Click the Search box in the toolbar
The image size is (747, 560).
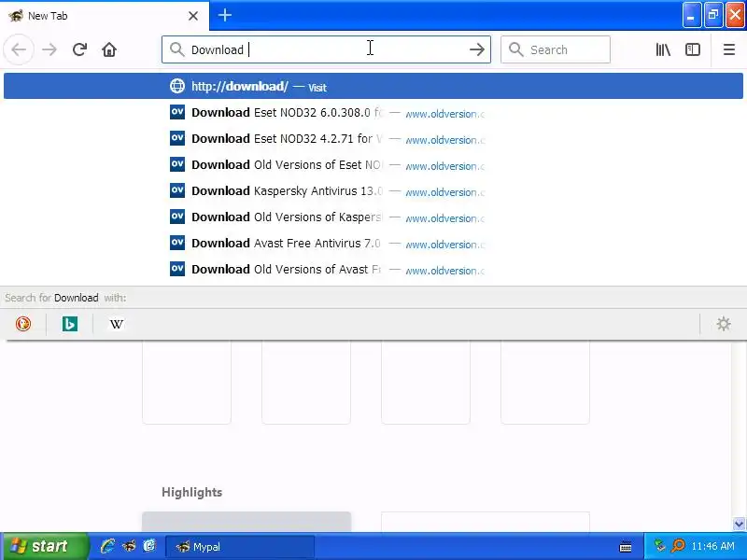click(x=556, y=49)
